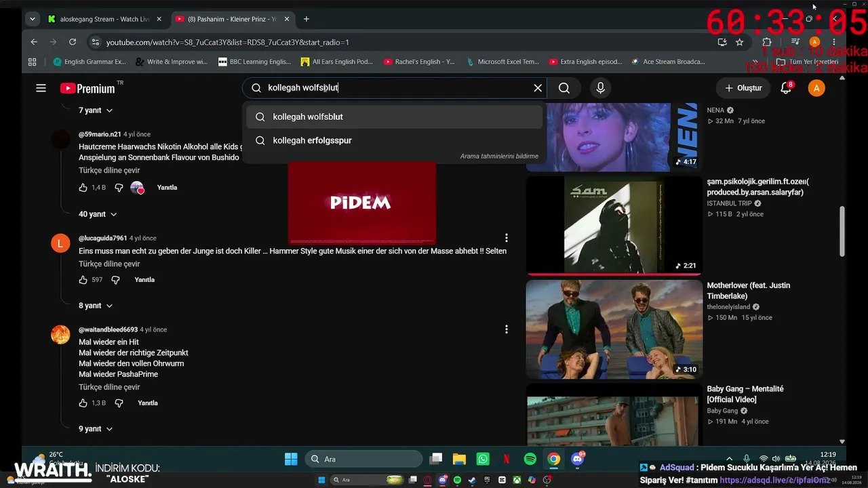Like the comment by @59mario.n21

tap(83, 188)
